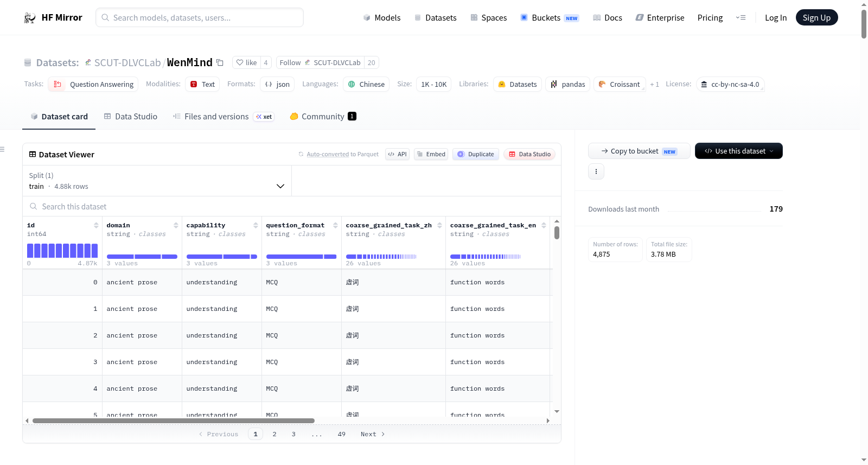Expand the navigation more menu icon

(x=741, y=17)
